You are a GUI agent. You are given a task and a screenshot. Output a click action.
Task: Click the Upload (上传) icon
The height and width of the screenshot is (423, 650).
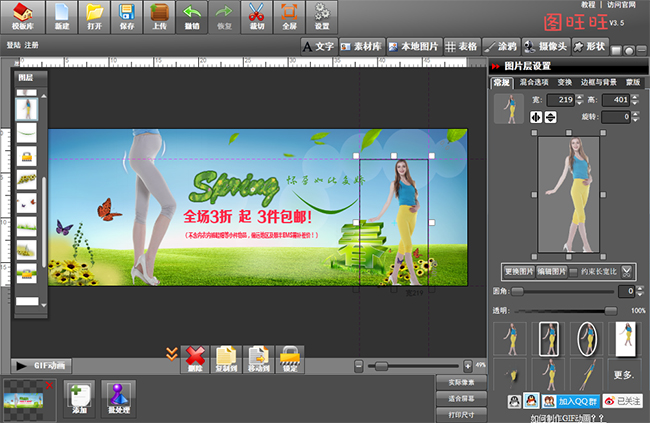159,17
